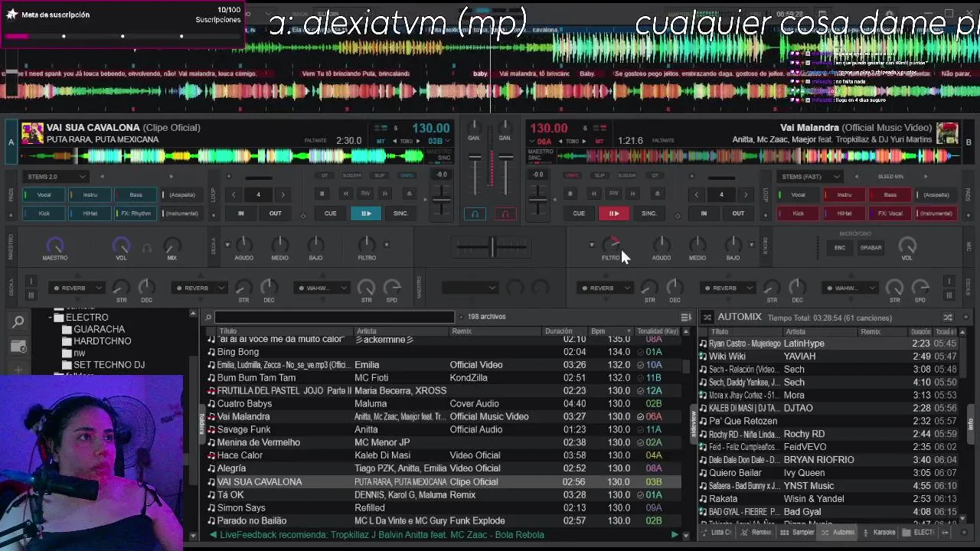Toggle deck A headphone cue (blue)

(x=475, y=214)
